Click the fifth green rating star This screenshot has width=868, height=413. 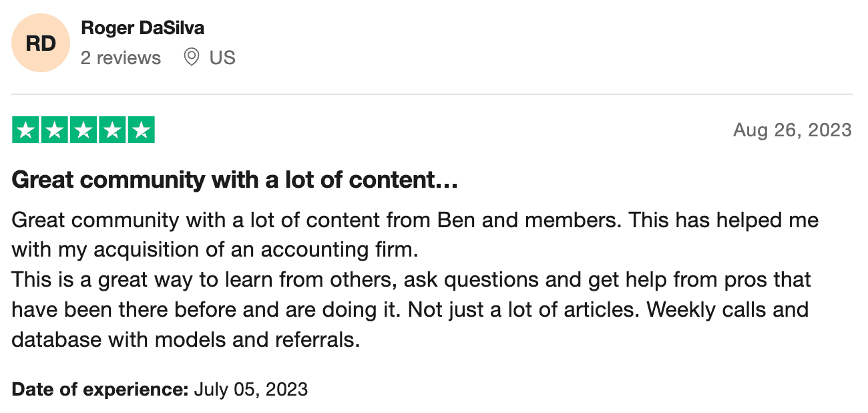(141, 130)
